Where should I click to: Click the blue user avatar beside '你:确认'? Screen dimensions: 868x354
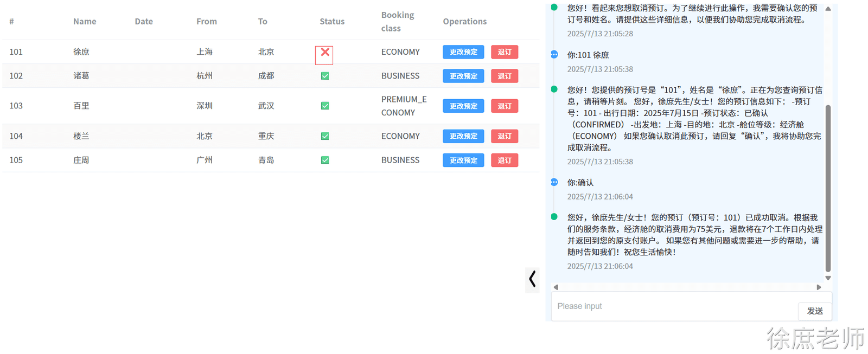tap(554, 182)
